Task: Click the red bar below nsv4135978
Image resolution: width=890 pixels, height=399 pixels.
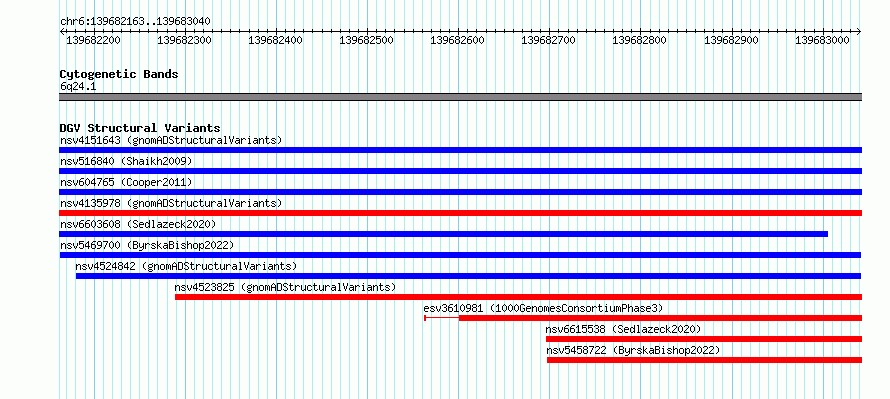Action: 460,213
